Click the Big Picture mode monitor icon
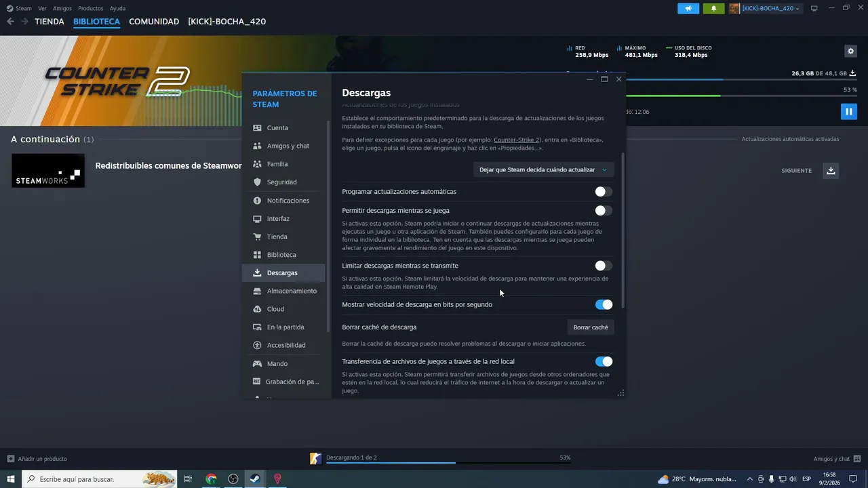 [x=814, y=8]
